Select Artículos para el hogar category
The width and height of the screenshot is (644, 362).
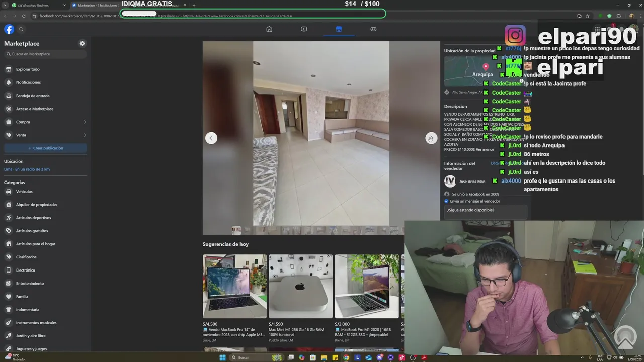click(45, 244)
